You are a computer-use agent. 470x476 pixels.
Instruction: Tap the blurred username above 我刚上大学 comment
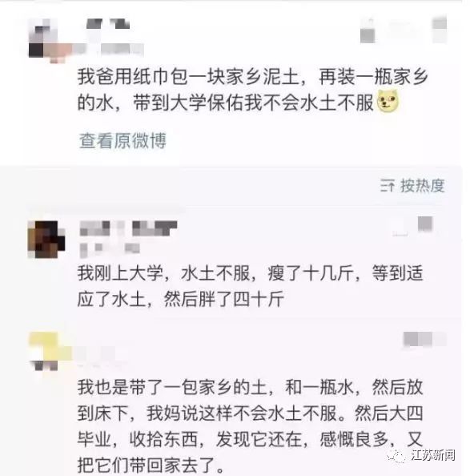coord(128,228)
